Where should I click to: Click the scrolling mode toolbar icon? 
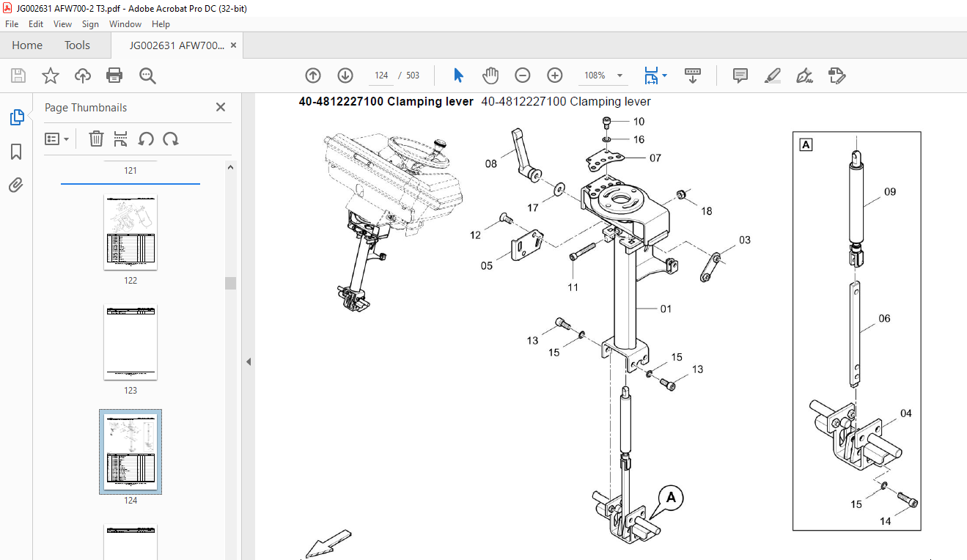click(x=693, y=75)
